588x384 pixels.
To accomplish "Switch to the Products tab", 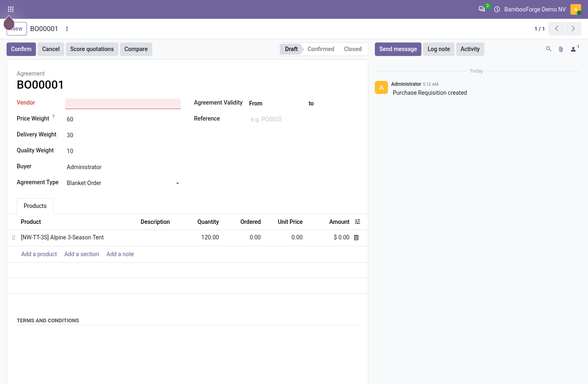I will coord(35,206).
